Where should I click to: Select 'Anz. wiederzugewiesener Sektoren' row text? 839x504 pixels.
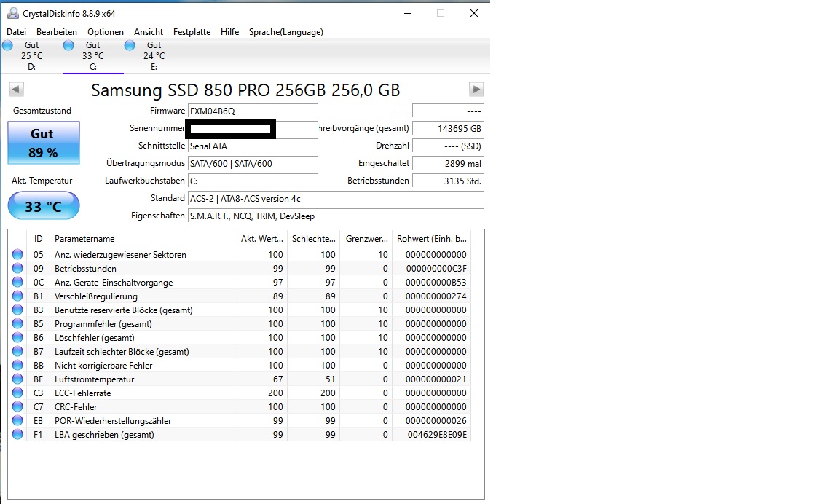[x=120, y=255]
